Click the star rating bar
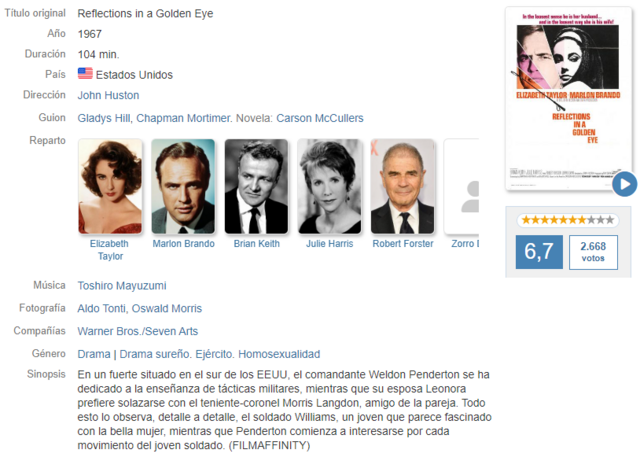This screenshot has height=457, width=640. click(568, 220)
